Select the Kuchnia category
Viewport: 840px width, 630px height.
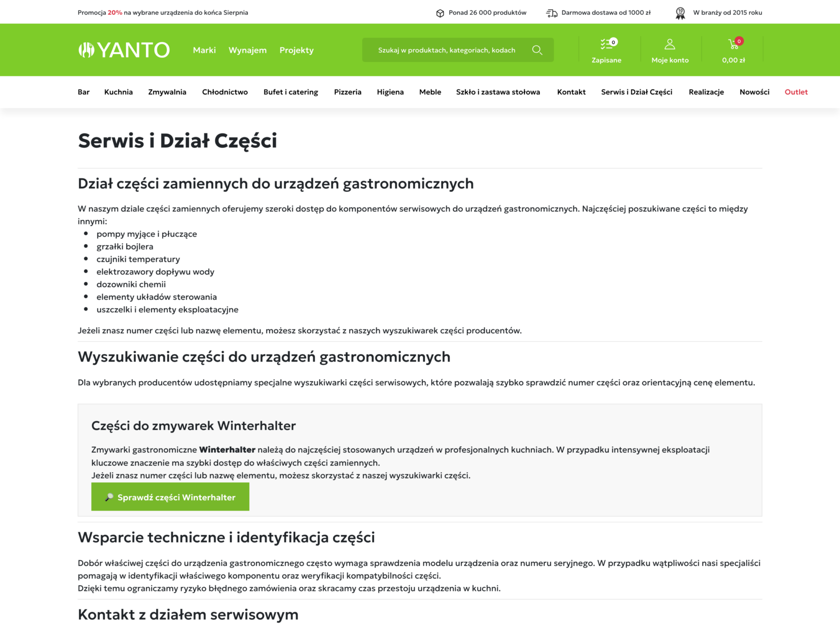click(x=119, y=92)
